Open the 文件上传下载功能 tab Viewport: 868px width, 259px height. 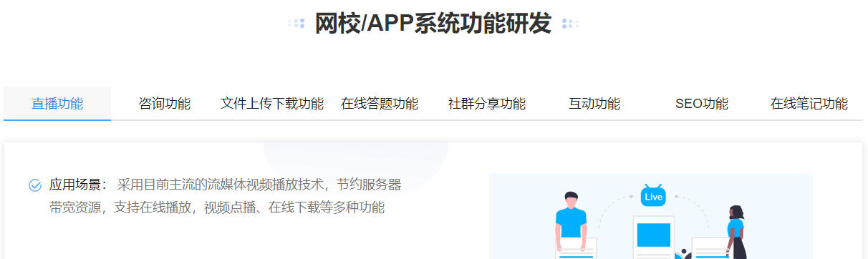click(272, 104)
